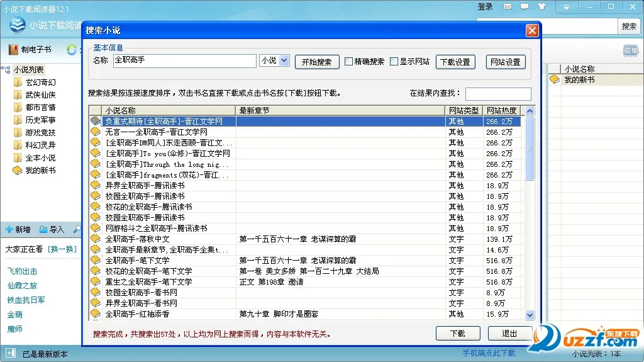Open the chat bubble message icon
Screen dimensions: 644x362
click(524, 7)
